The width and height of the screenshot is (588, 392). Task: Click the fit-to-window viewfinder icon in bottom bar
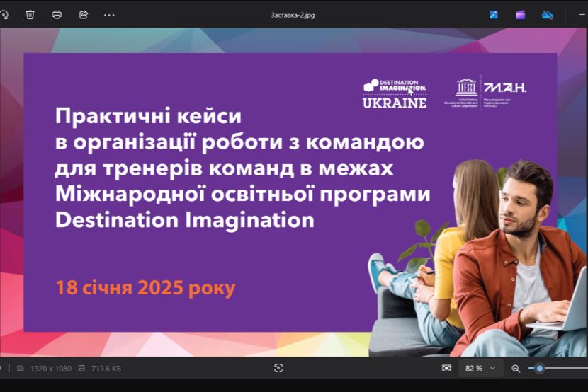278,369
